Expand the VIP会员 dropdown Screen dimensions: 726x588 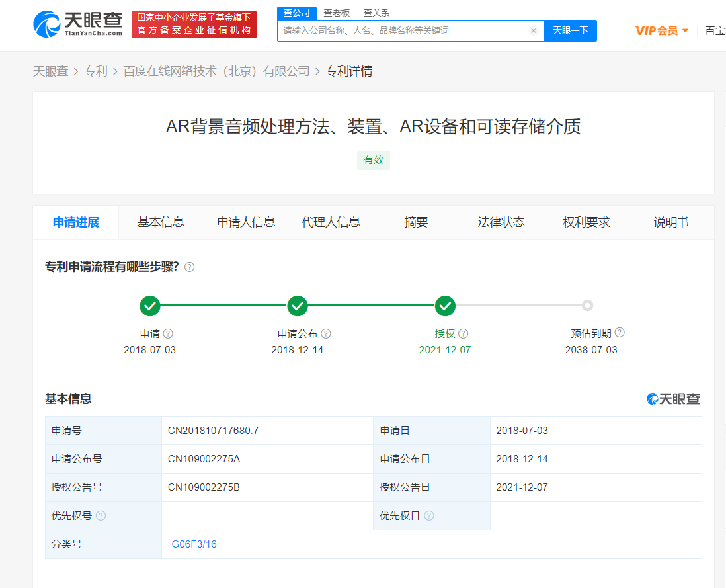(662, 31)
